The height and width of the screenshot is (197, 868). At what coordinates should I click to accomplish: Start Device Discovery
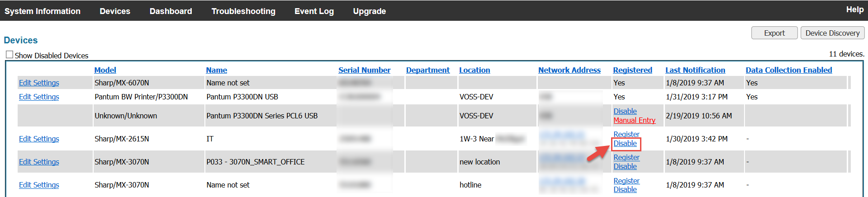click(x=832, y=33)
